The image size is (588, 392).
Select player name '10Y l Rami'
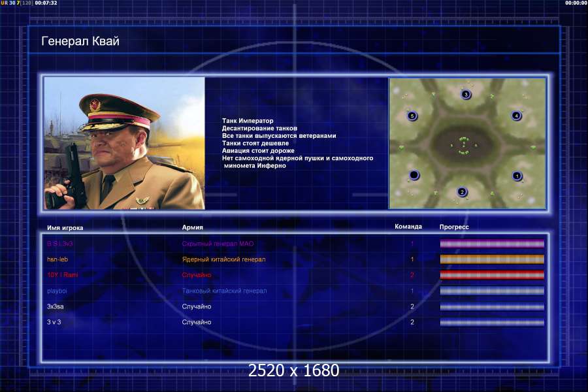tap(63, 275)
